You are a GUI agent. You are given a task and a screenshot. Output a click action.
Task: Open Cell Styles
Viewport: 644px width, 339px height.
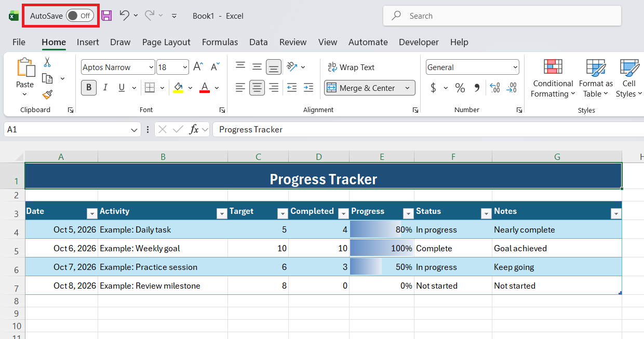pyautogui.click(x=629, y=79)
